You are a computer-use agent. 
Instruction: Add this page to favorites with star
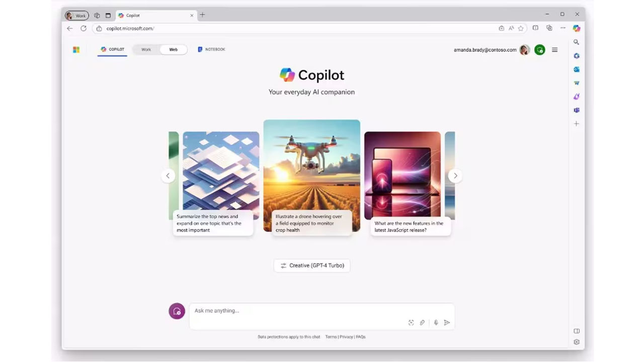[521, 29]
